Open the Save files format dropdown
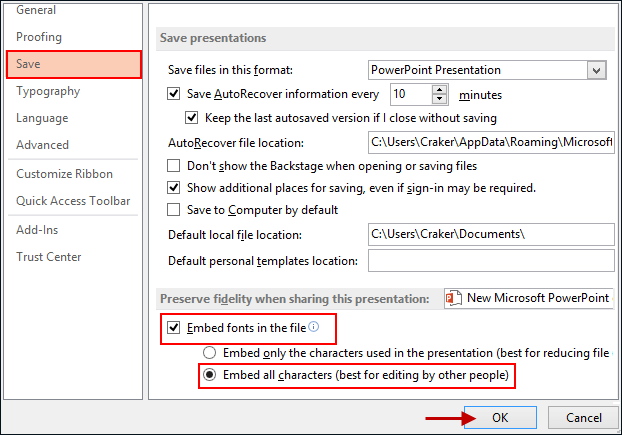This screenshot has height=435, width=622. click(597, 70)
